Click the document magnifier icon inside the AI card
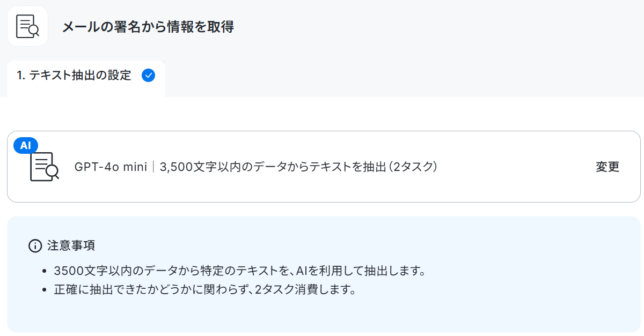Screen dimensions: 644x336 pyautogui.click(x=44, y=167)
